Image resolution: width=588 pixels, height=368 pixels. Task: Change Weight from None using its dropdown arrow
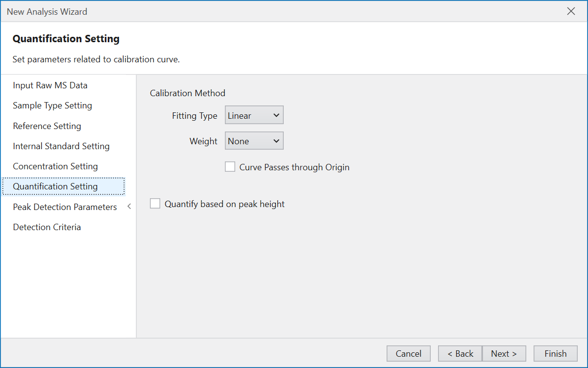click(276, 141)
